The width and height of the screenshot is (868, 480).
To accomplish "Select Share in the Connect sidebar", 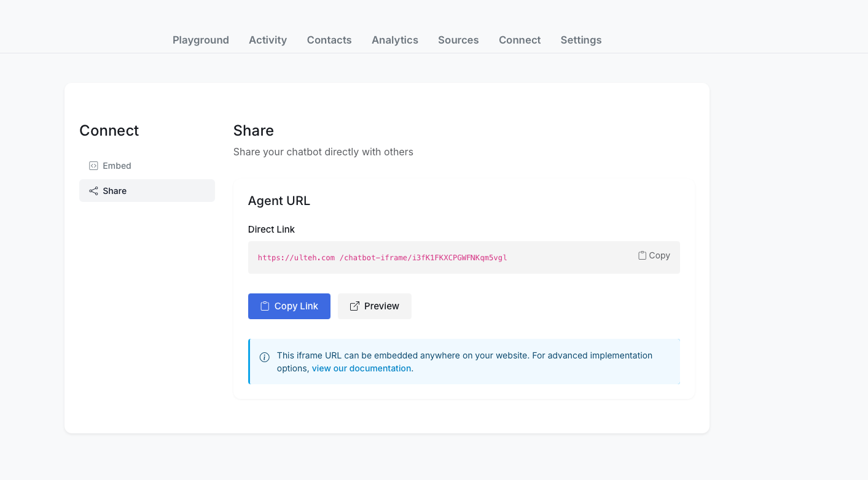I will point(115,191).
